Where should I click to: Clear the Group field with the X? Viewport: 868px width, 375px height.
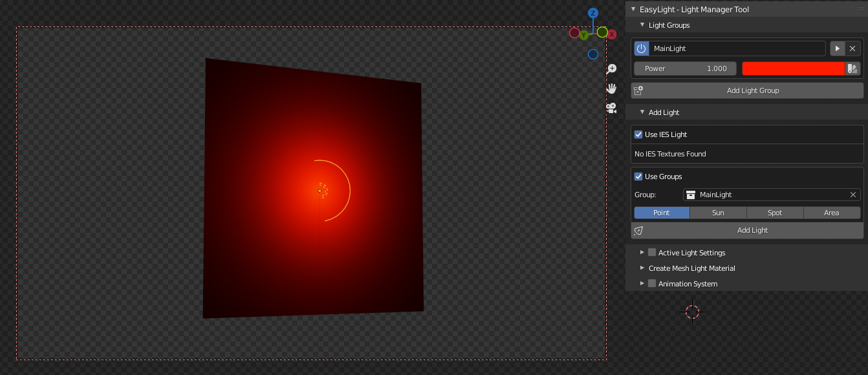click(853, 195)
